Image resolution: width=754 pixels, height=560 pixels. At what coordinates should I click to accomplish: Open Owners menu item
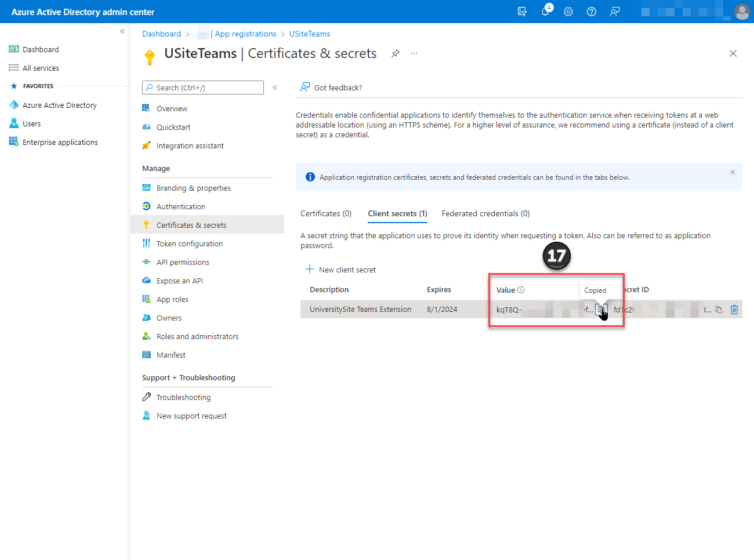[x=169, y=318]
